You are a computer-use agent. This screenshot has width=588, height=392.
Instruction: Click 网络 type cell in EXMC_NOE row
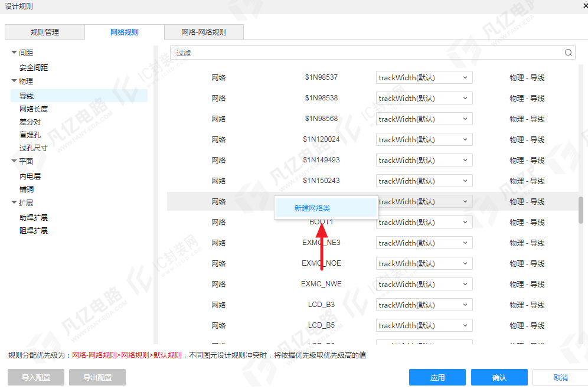point(218,264)
